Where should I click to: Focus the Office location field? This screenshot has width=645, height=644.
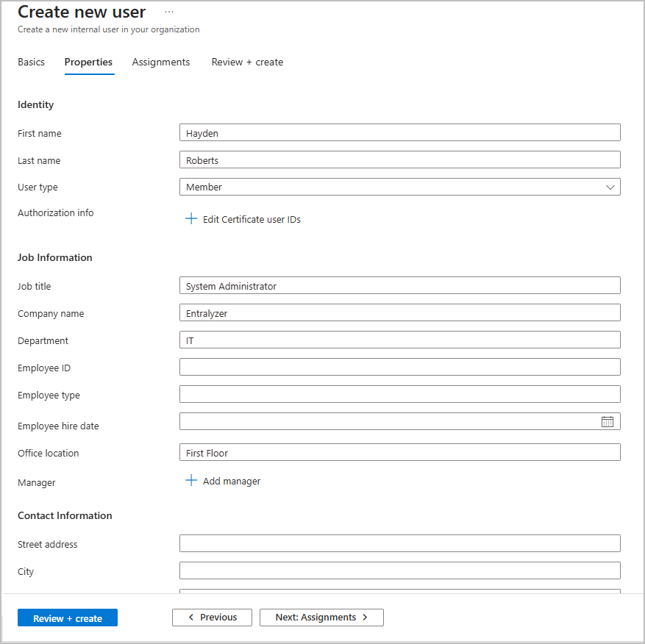click(399, 453)
